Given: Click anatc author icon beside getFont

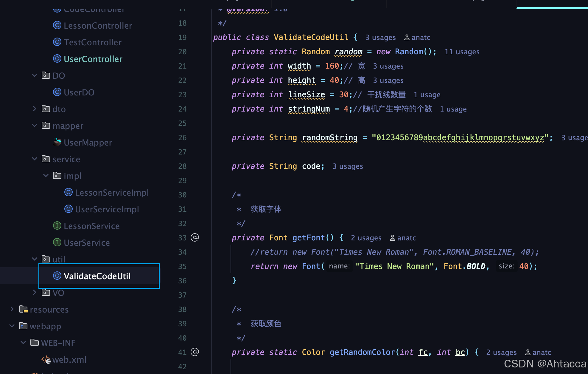Looking at the screenshot, I should 393,238.
